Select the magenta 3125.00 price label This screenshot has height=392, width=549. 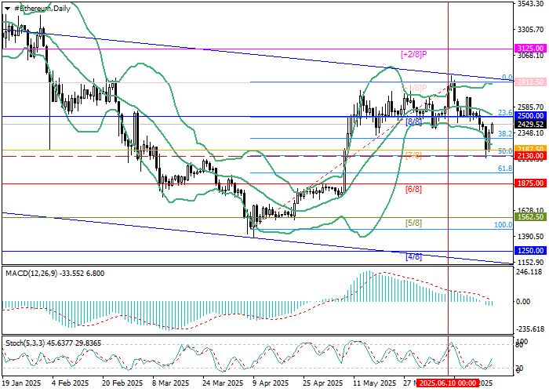coord(529,49)
